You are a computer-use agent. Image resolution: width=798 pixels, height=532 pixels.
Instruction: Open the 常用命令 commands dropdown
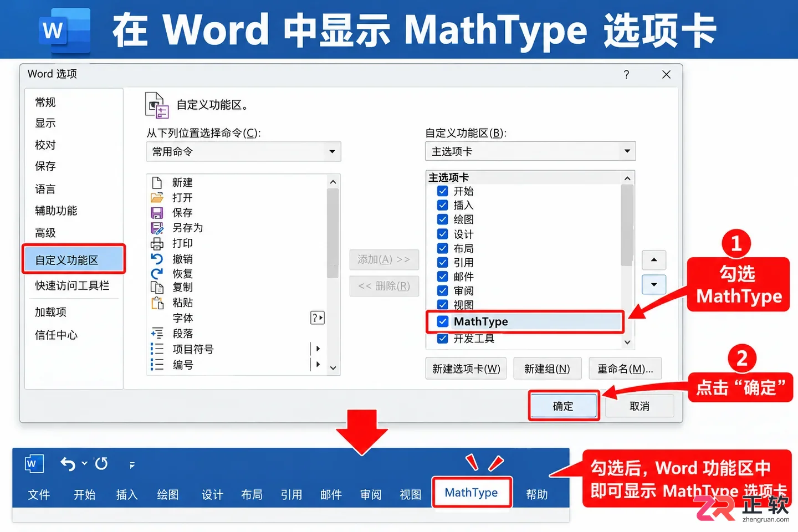pos(243,152)
